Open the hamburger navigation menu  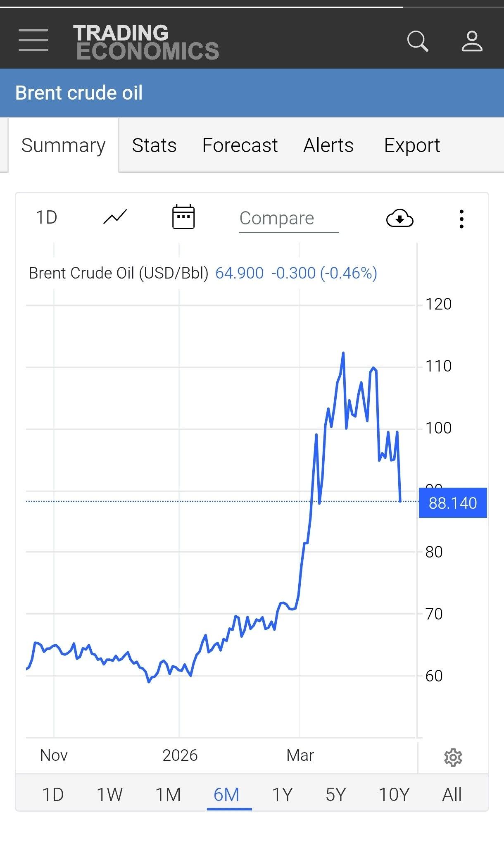[x=33, y=40]
